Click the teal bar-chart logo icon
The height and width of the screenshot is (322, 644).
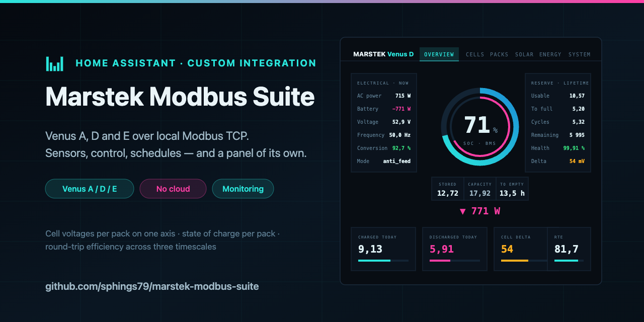coord(55,63)
